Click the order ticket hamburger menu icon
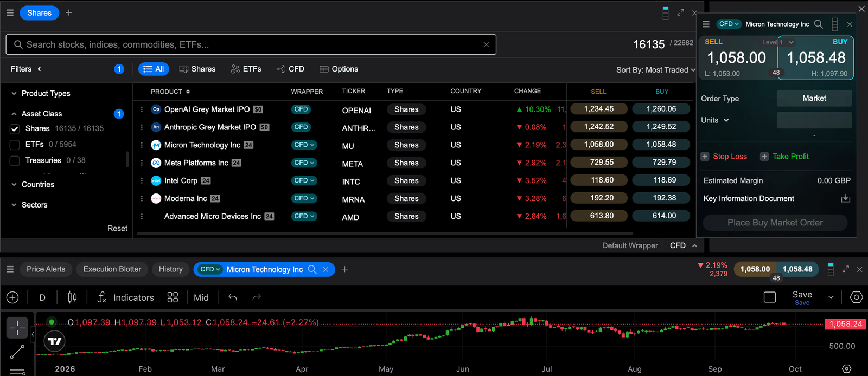 click(706, 24)
